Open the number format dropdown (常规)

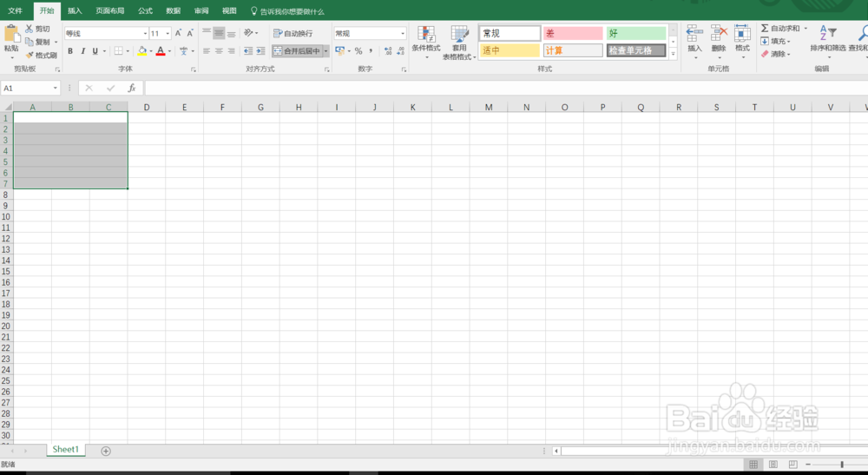click(403, 33)
